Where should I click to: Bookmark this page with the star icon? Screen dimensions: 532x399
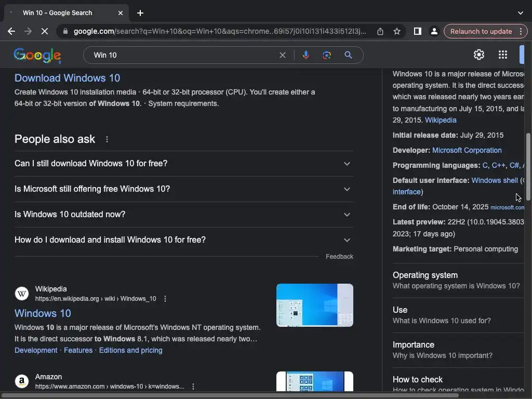click(396, 31)
